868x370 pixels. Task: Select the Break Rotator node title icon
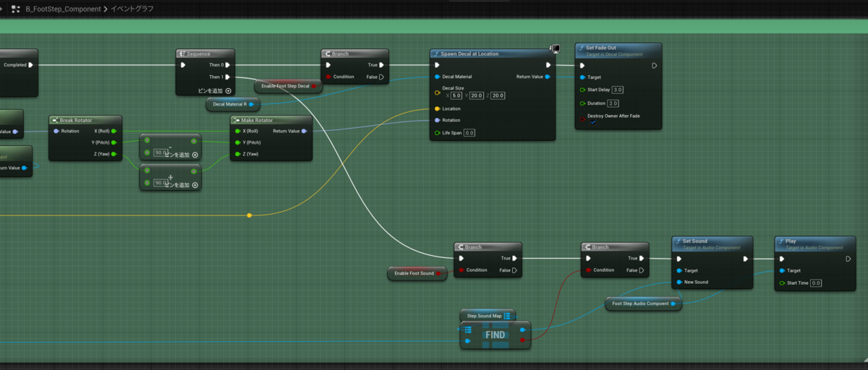pos(56,120)
